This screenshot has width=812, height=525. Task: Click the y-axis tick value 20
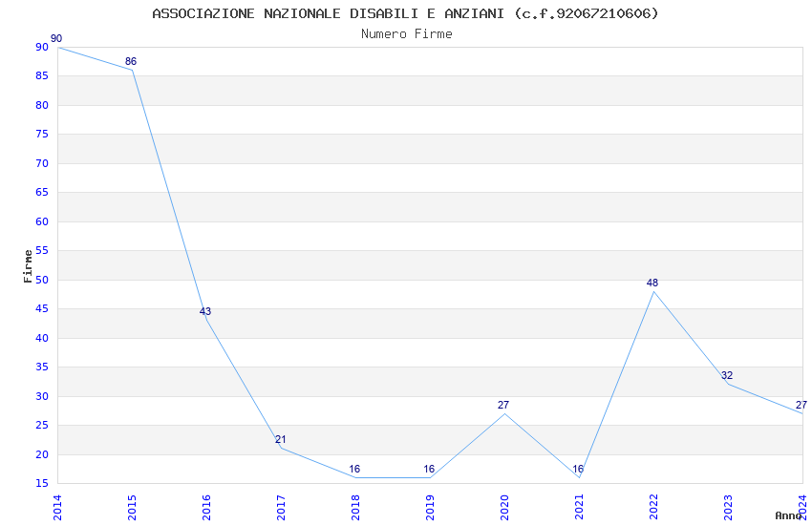point(42,454)
